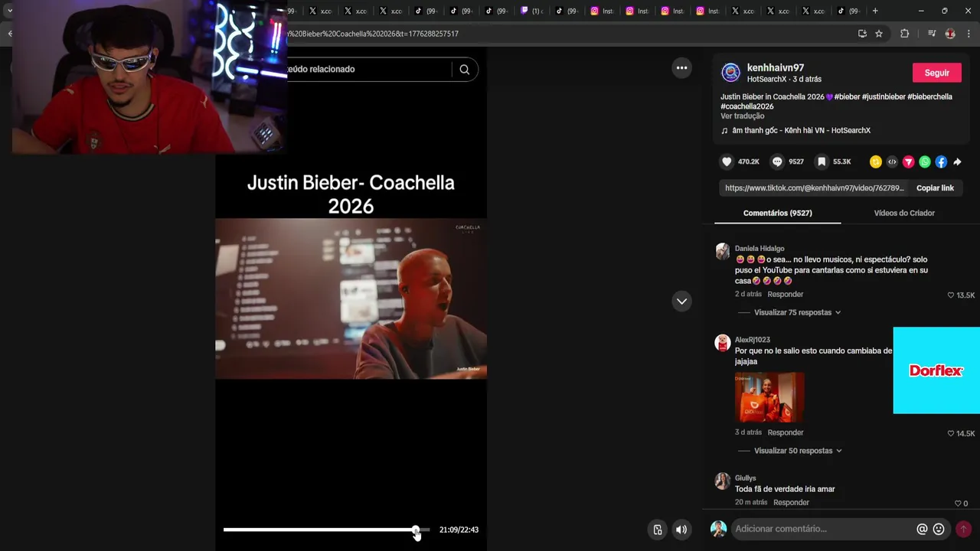Click the Seguir button
Viewport: 980px width, 551px height.
coord(936,73)
